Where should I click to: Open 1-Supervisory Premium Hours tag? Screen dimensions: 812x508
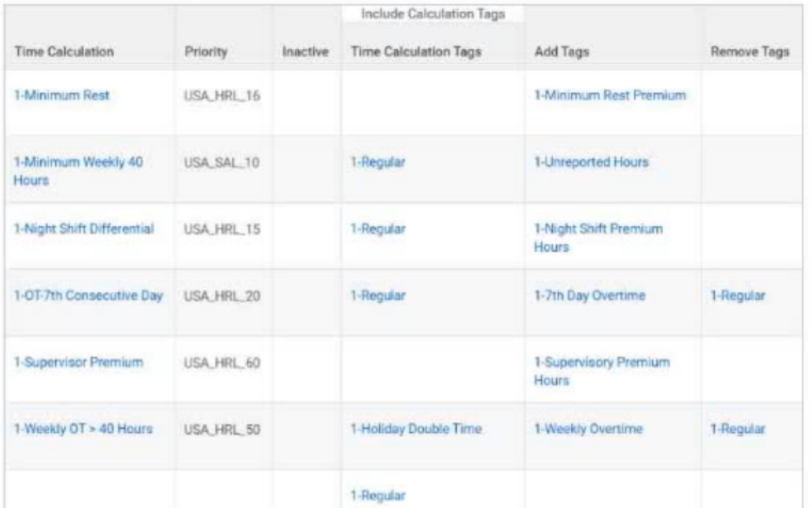(x=602, y=371)
